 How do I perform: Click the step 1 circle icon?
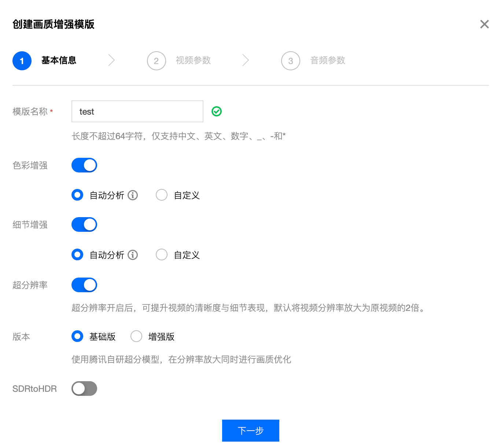point(22,61)
